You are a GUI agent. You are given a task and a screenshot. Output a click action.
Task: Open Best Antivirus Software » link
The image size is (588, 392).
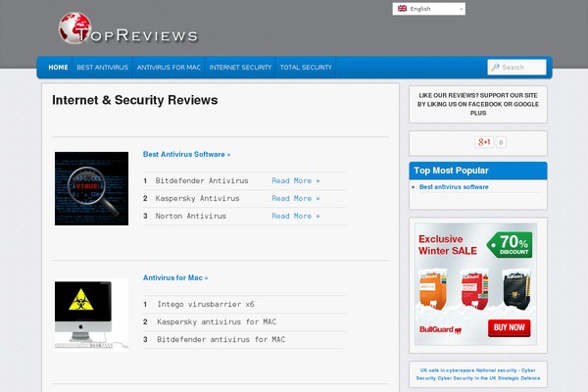point(187,154)
